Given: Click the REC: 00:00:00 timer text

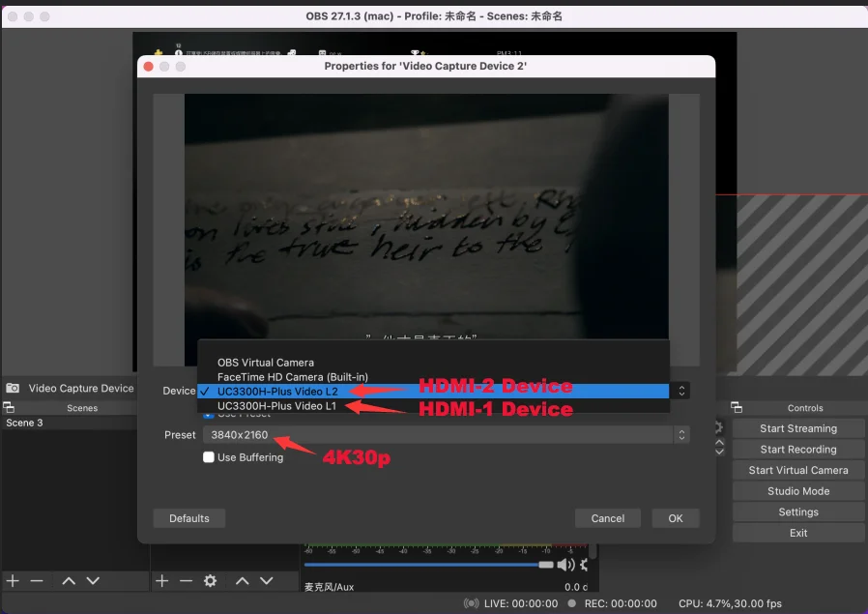Looking at the screenshot, I should (621, 603).
